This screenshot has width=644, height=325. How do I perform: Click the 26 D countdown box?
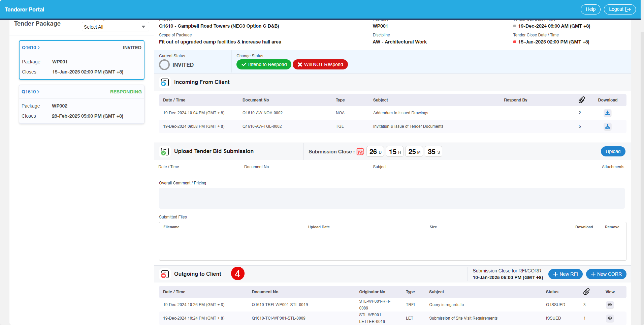point(375,152)
